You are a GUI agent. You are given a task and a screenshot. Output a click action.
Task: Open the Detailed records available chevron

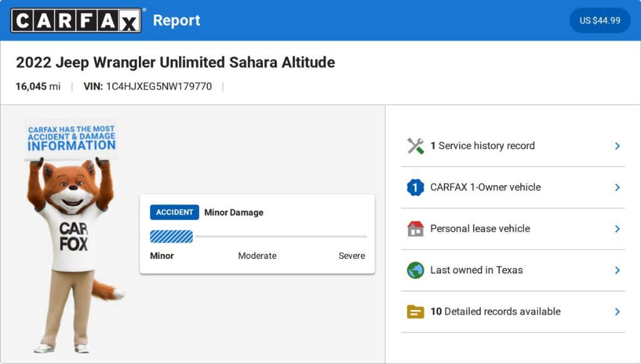click(x=617, y=311)
